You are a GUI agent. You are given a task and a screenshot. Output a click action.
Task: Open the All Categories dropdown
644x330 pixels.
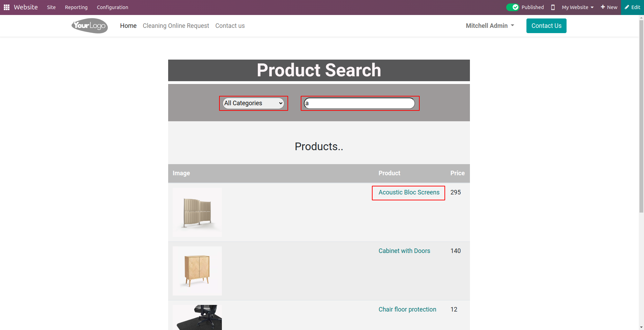(x=254, y=103)
